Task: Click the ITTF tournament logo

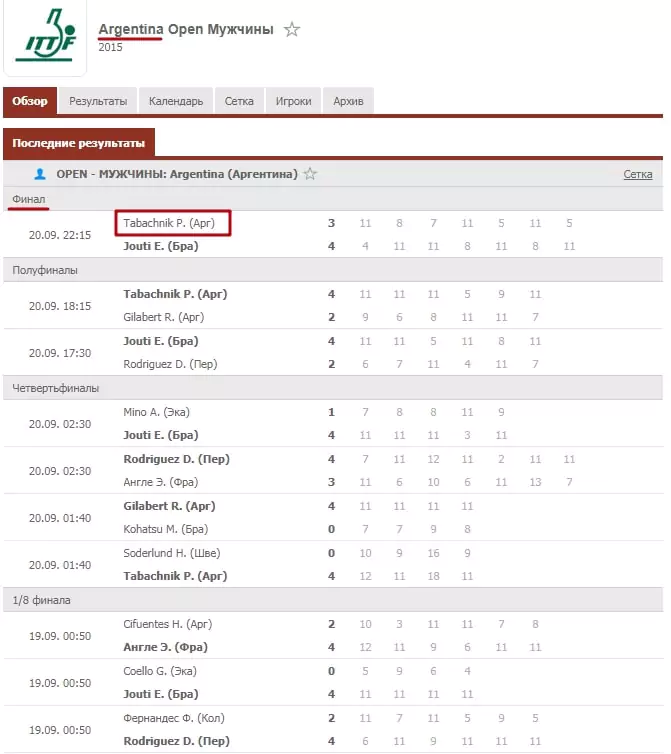Action: (x=45, y=36)
